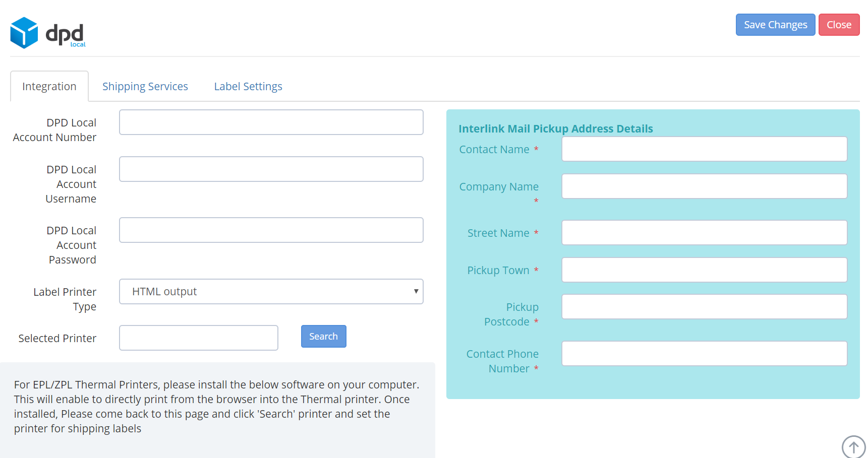Click the red Close button
The height and width of the screenshot is (458, 868).
pos(839,25)
